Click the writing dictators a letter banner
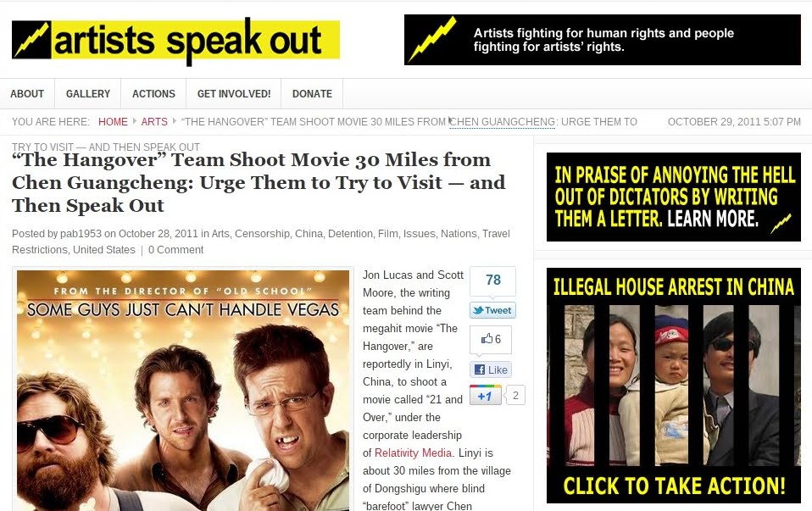The width and height of the screenshot is (812, 511). 674,197
